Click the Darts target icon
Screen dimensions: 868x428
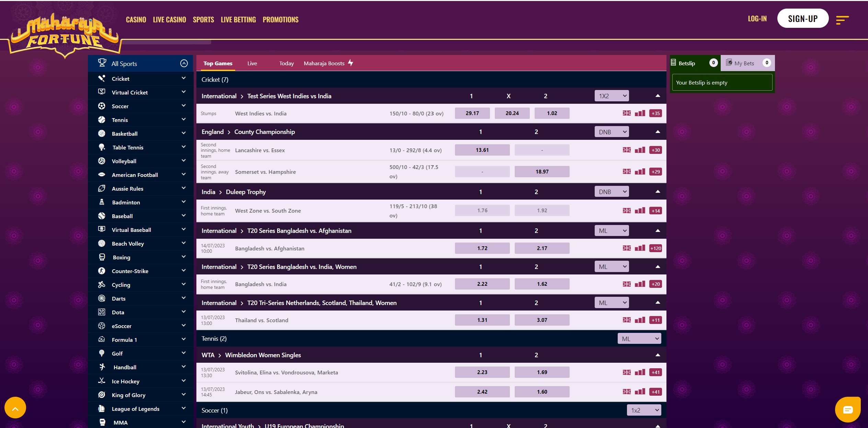click(x=102, y=298)
